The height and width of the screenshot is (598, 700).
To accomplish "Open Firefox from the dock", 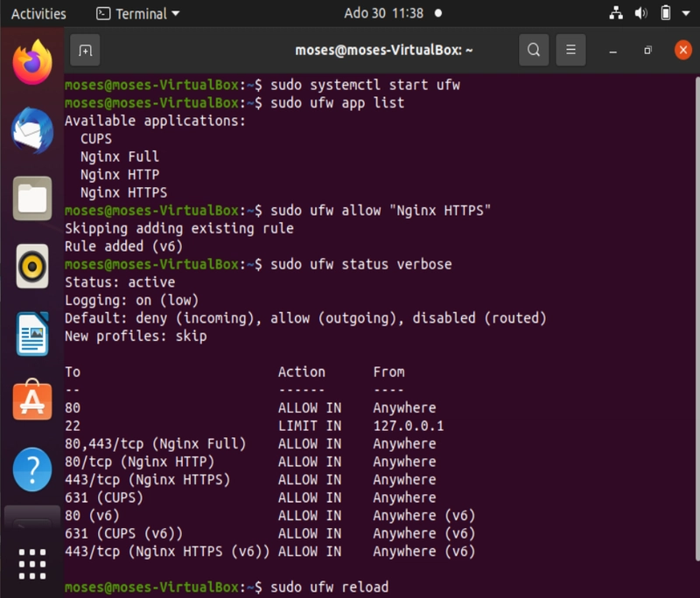I will pos(32,62).
